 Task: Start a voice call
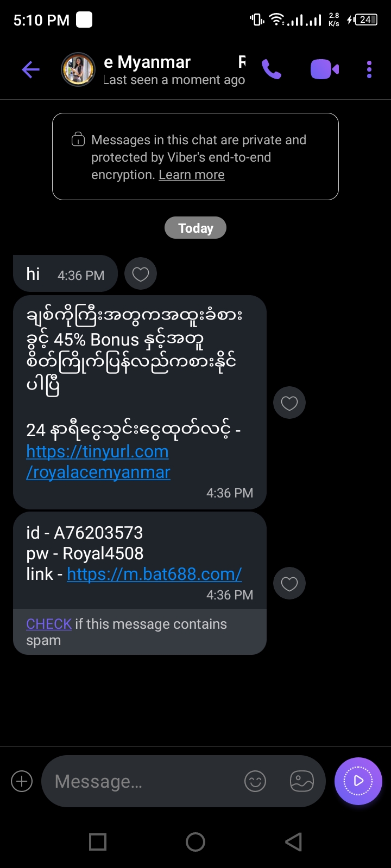pos(272,69)
